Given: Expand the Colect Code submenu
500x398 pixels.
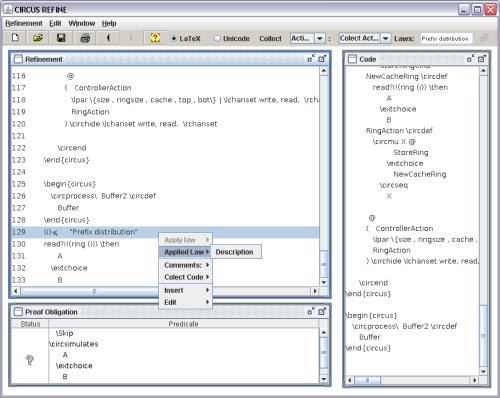Looking at the screenshot, I should point(185,277).
